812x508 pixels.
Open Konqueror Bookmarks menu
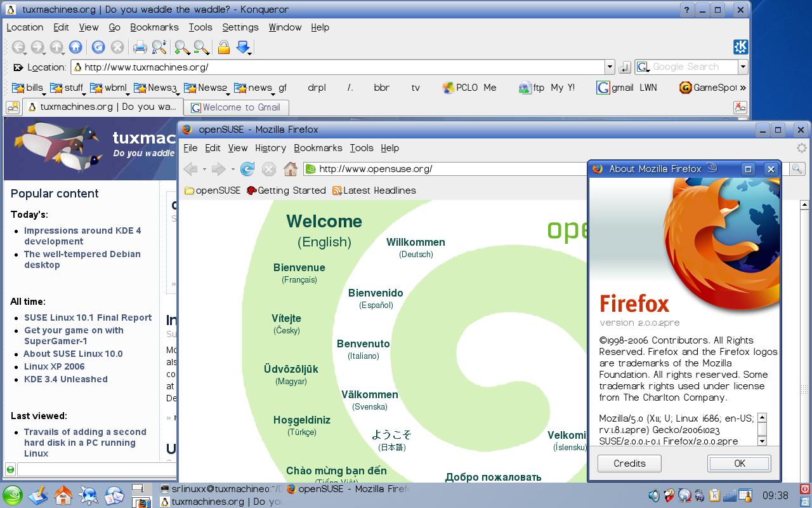pos(154,27)
